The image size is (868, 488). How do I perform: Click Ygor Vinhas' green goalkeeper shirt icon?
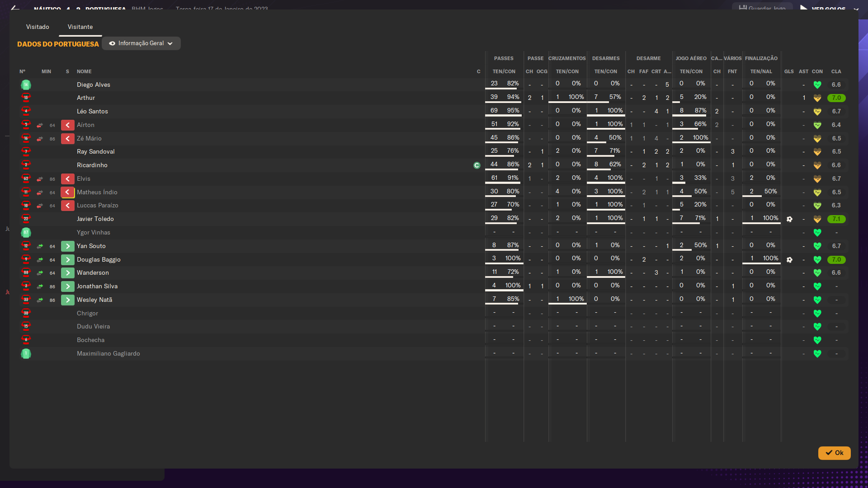tap(26, 232)
